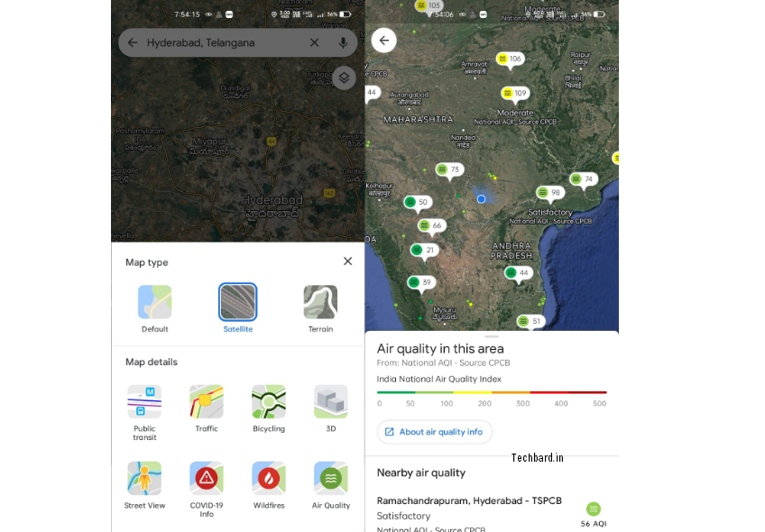Screen dimensions: 765x532
Task: Select the Terrain map type
Action: [320, 309]
